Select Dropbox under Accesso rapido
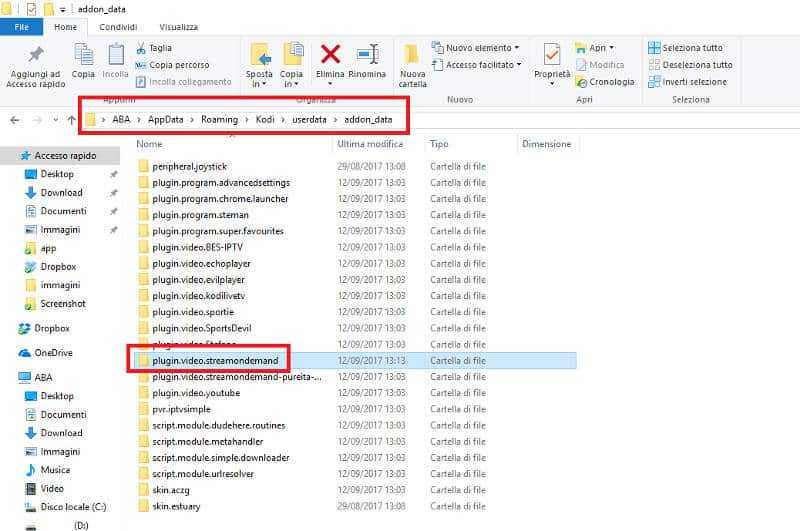The width and height of the screenshot is (800, 531). point(58,267)
